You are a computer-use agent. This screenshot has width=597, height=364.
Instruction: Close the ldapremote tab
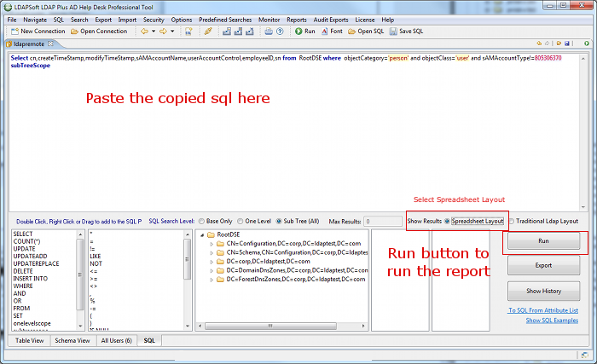pos(50,43)
